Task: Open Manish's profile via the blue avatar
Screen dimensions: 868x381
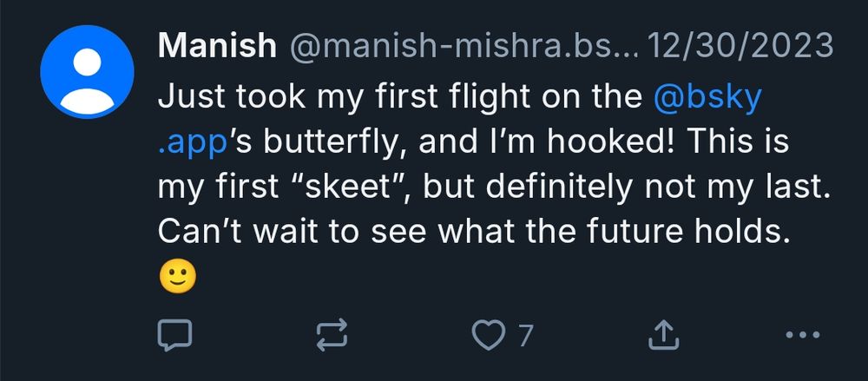Action: pos(87,71)
